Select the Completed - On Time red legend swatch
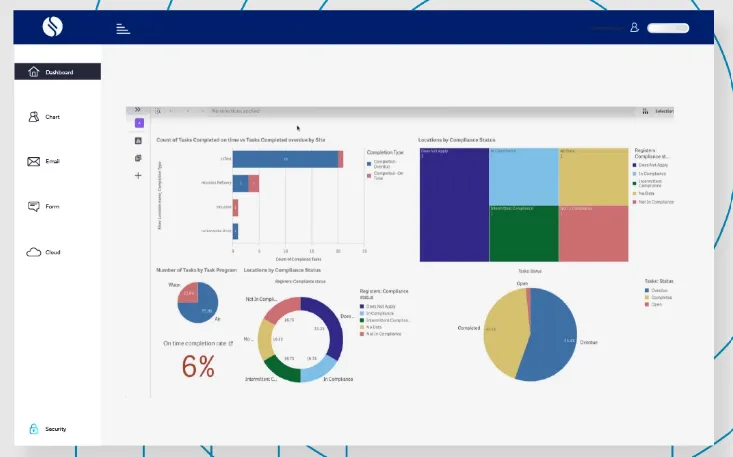 click(369, 176)
